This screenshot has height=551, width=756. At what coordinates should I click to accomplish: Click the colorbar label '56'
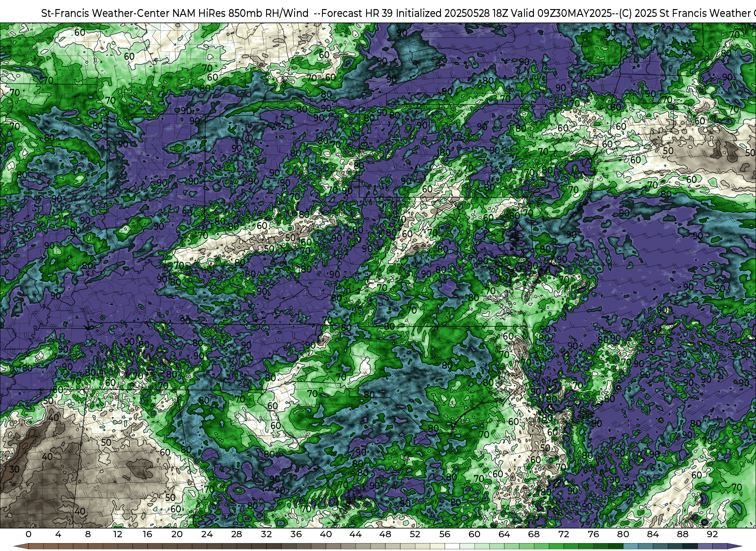(445, 534)
